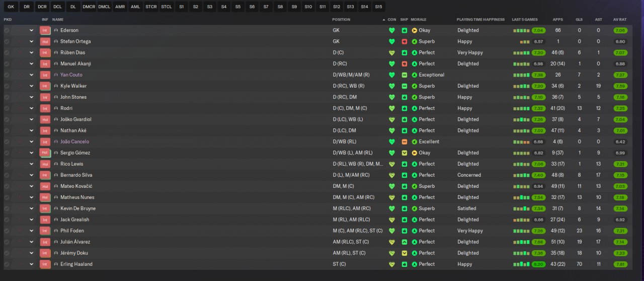Toggle picked checkmark for Bernardo Silva

(7, 175)
